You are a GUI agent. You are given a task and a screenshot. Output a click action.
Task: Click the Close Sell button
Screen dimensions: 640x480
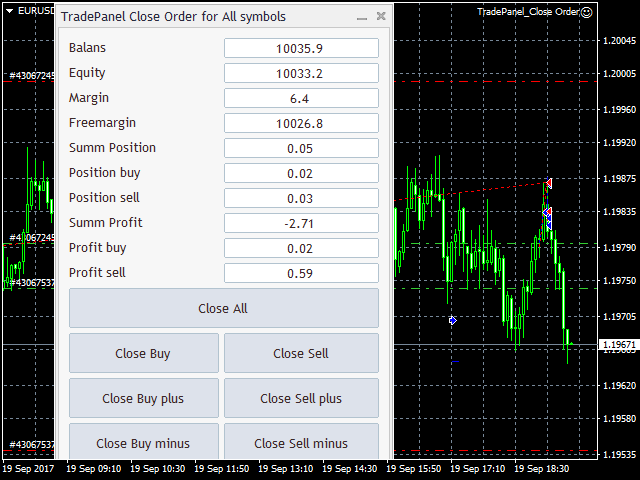point(301,353)
